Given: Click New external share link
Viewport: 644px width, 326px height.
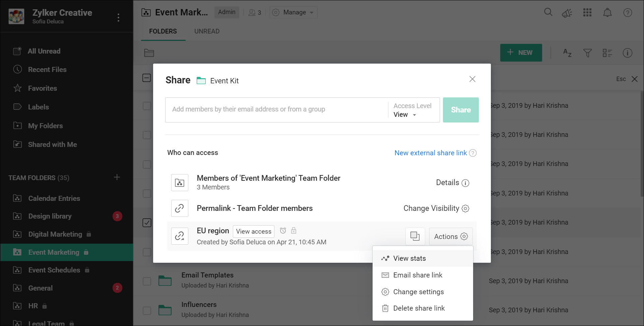Looking at the screenshot, I should [x=431, y=153].
